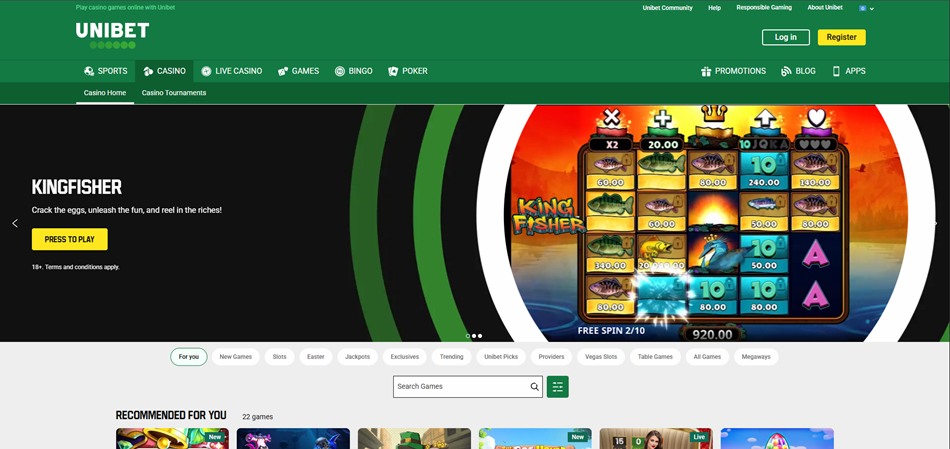
Task: Click the Blog feed icon
Action: coord(786,71)
